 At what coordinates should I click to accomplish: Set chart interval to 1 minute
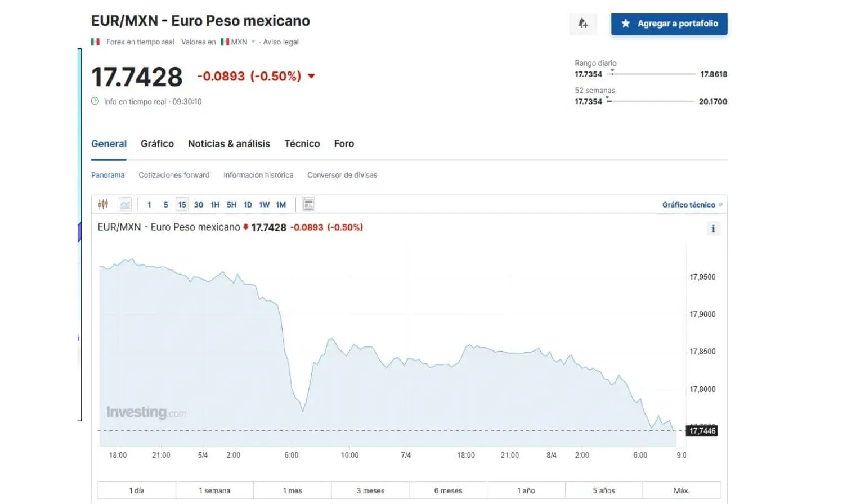(x=149, y=205)
